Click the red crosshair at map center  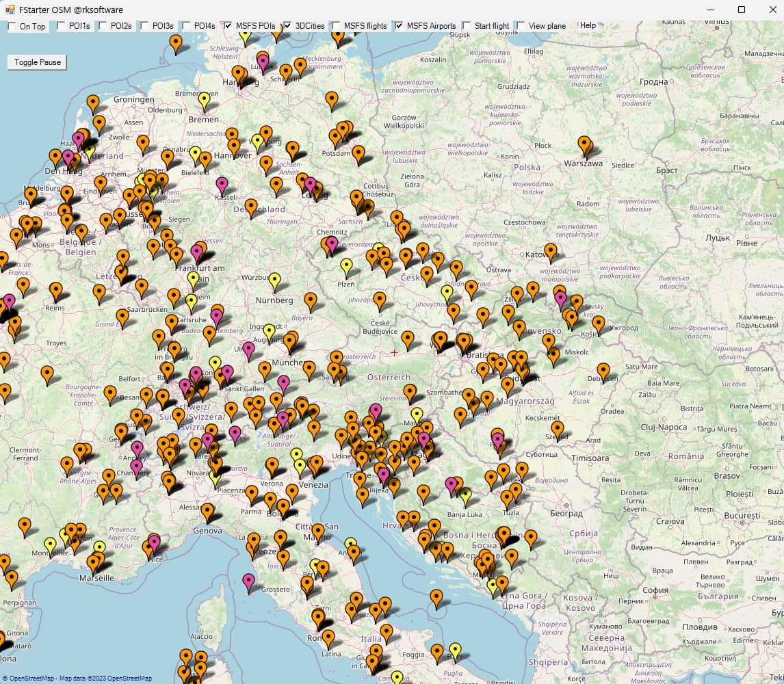pos(394,352)
